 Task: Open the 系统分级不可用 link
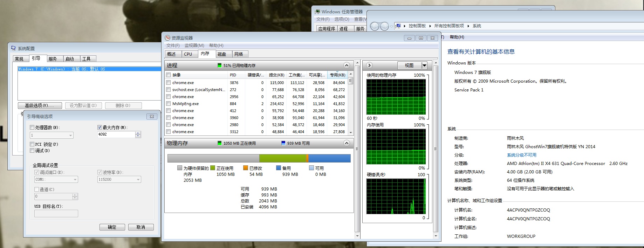(521, 155)
